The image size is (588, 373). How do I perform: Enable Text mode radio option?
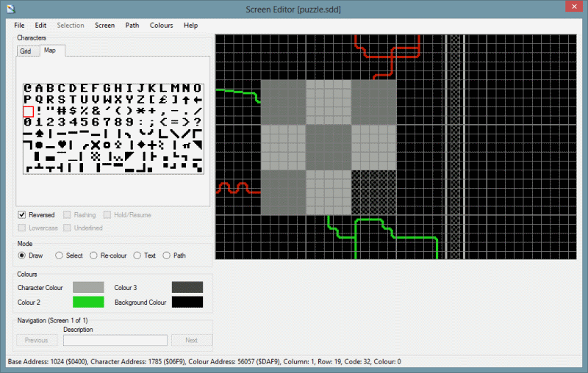click(137, 256)
